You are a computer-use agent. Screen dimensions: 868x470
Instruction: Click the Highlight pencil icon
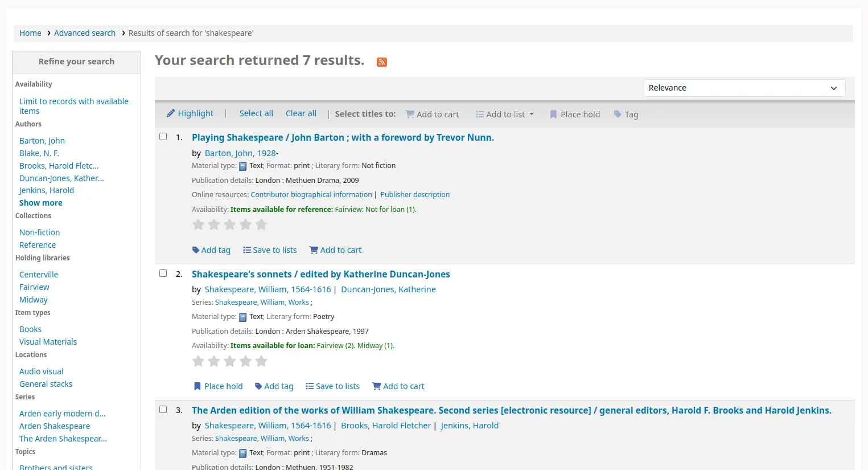[x=171, y=113]
